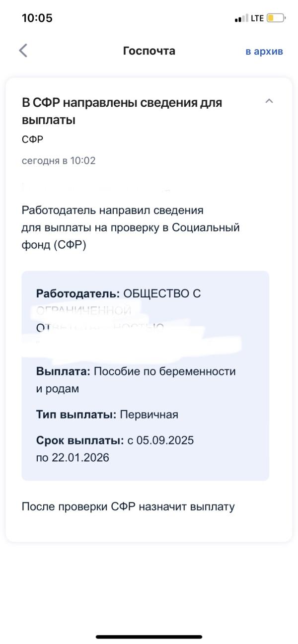
Task: Tap the 10:05 clock in status bar
Action: (x=37, y=18)
